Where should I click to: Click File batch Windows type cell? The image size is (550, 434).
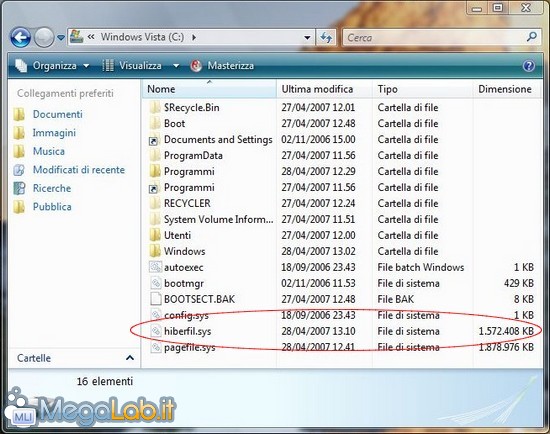click(421, 268)
